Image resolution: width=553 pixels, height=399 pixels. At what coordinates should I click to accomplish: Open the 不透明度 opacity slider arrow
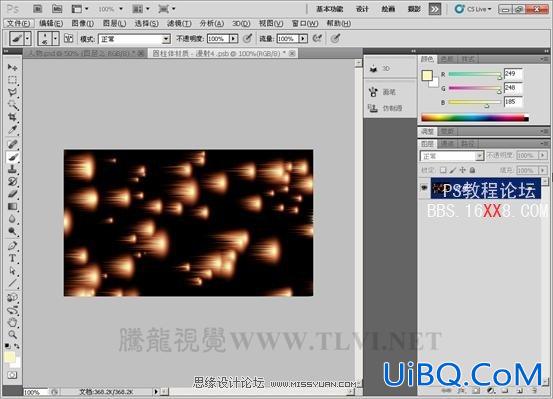pyautogui.click(x=233, y=38)
